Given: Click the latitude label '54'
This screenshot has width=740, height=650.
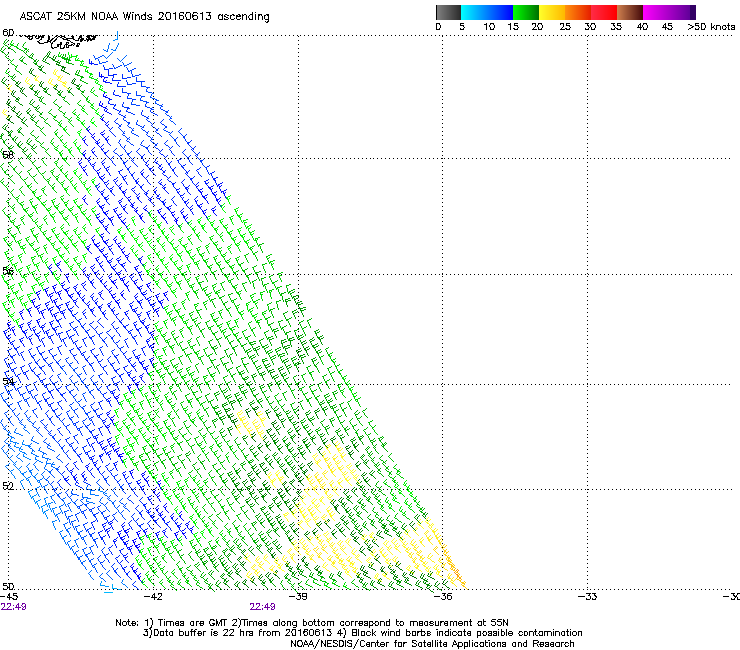Looking at the screenshot, I should [8, 381].
